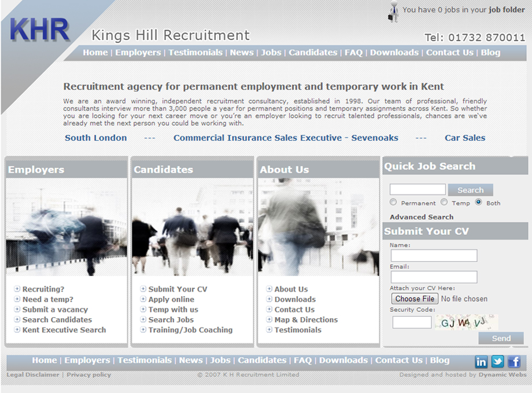Open FAQ in top navigation bar
The width and height of the screenshot is (532, 393).
[353, 53]
